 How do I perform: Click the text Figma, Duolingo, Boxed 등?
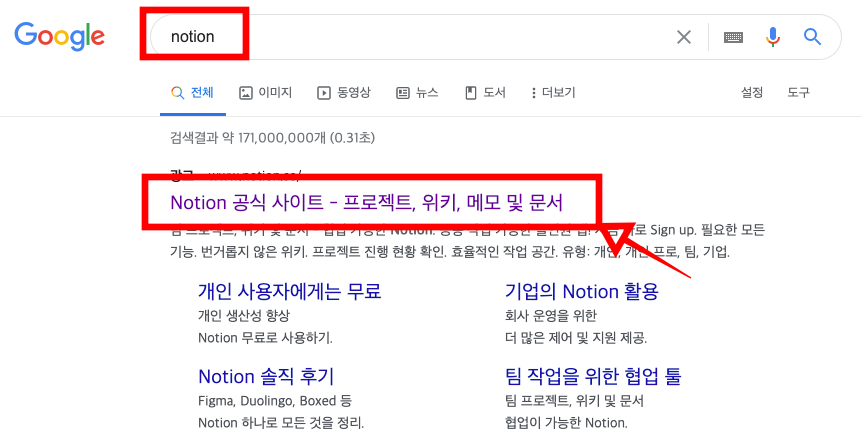click(x=275, y=400)
